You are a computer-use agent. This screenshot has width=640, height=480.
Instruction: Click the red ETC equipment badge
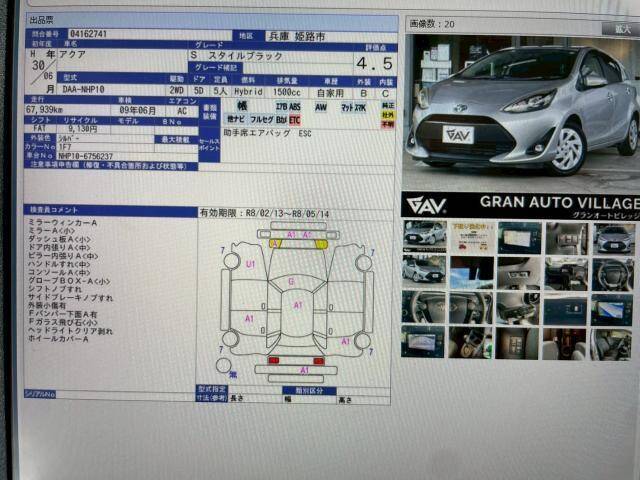[x=294, y=119]
